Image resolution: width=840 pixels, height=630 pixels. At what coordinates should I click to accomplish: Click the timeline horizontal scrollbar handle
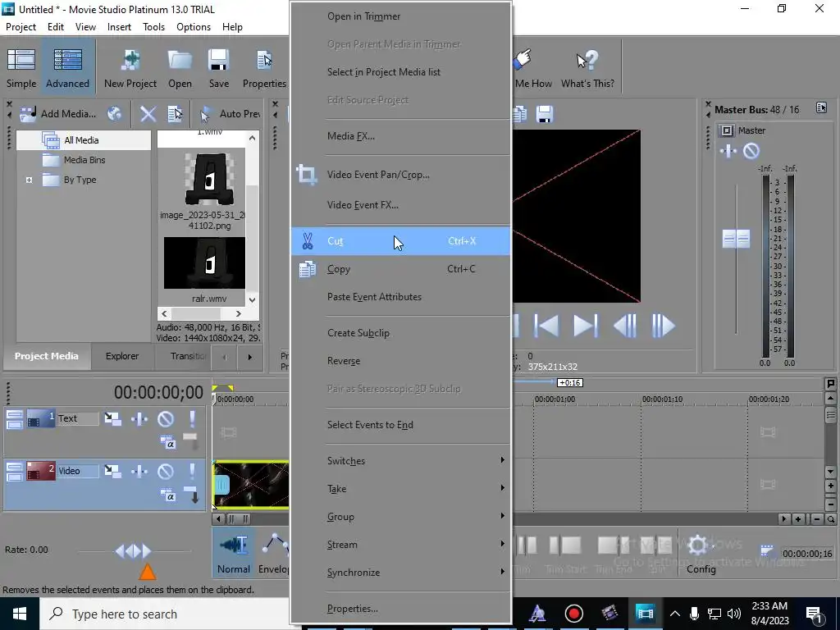coord(239,518)
